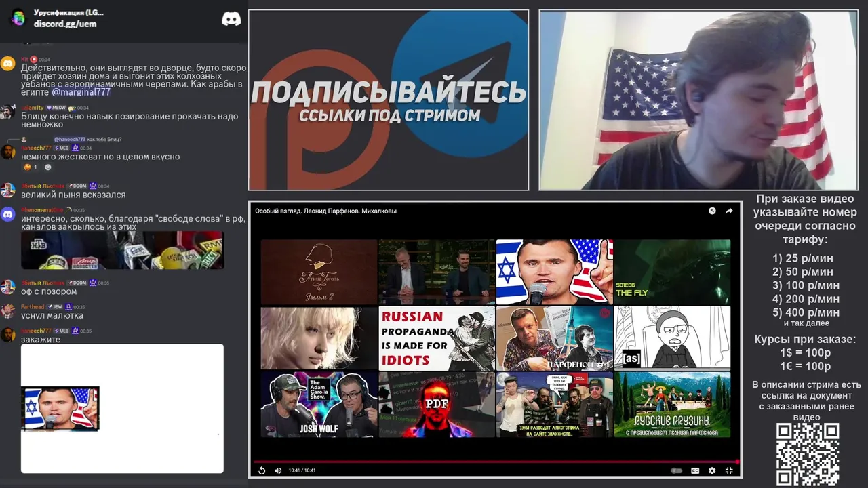Screen dimensions: 868x488
Task: Click the Урусификация server avatar icon
Action: pyautogui.click(x=18, y=18)
